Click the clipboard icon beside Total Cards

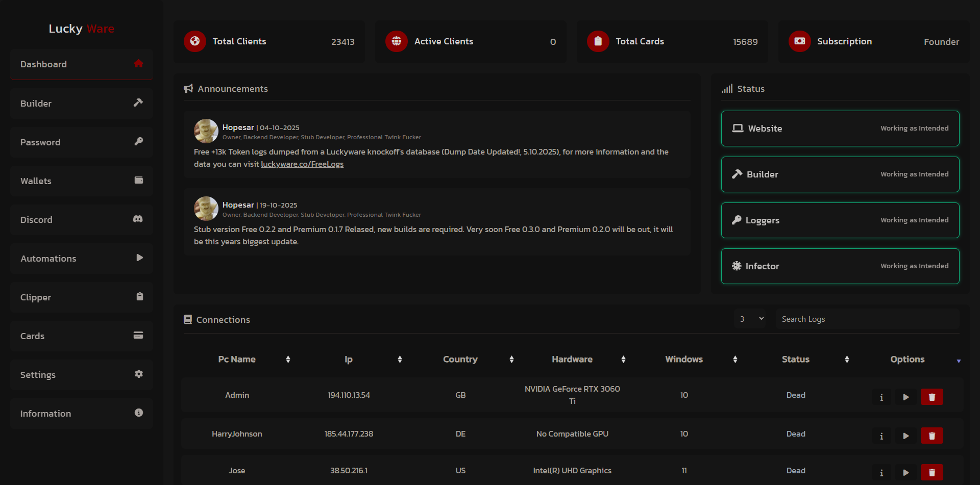point(598,41)
